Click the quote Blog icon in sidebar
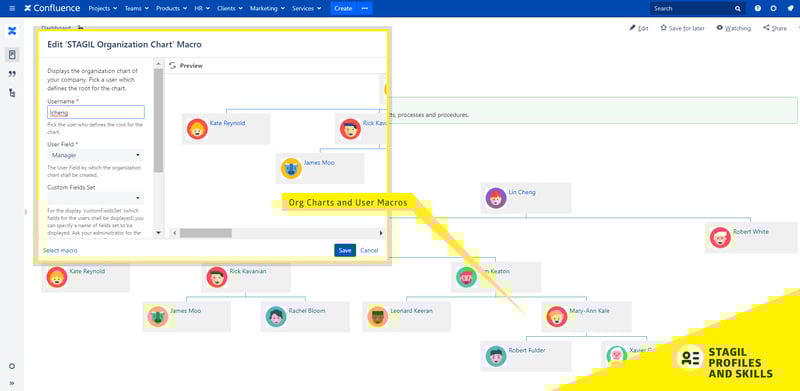The height and width of the screenshot is (391, 800). click(12, 74)
